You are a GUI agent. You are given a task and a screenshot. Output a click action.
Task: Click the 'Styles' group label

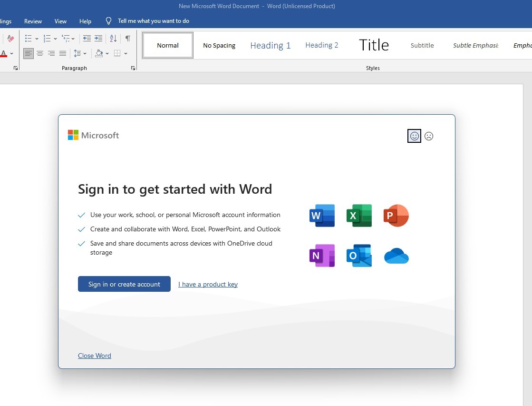point(373,68)
